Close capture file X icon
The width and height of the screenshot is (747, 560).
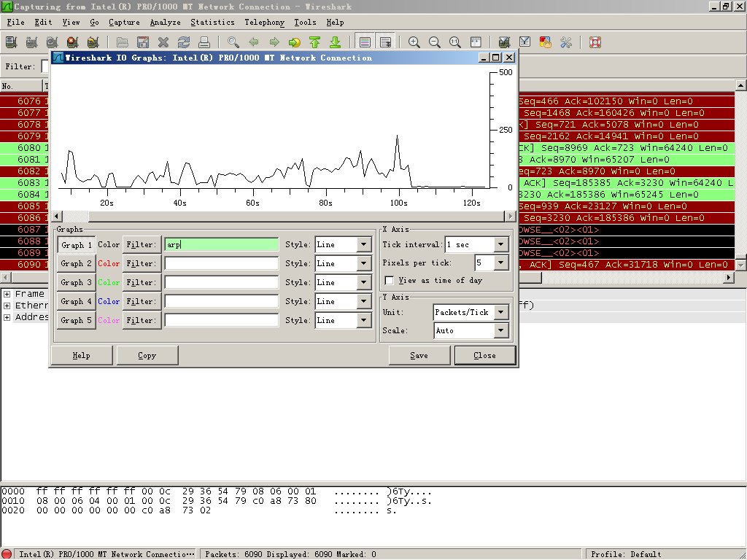(x=163, y=42)
